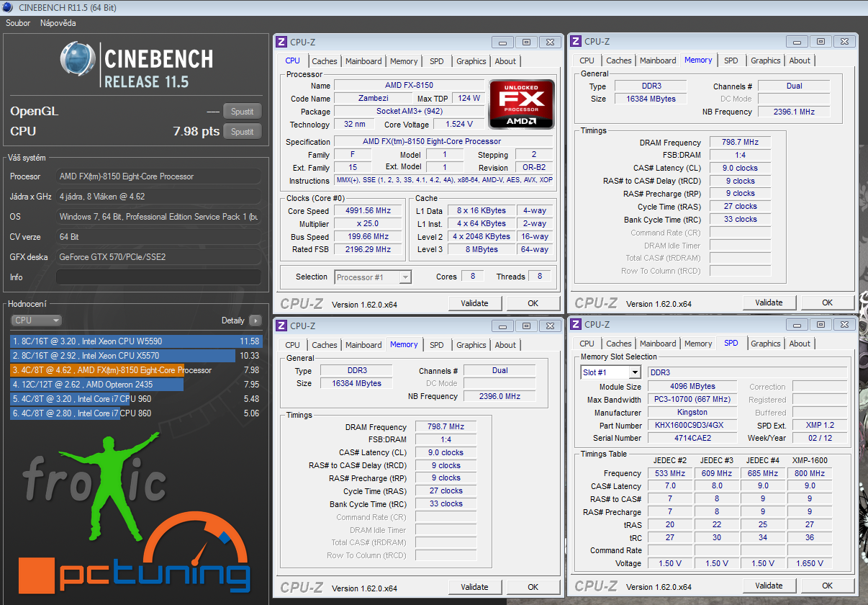Click Validate in the bottom-right CPU-Z window

[x=769, y=586]
